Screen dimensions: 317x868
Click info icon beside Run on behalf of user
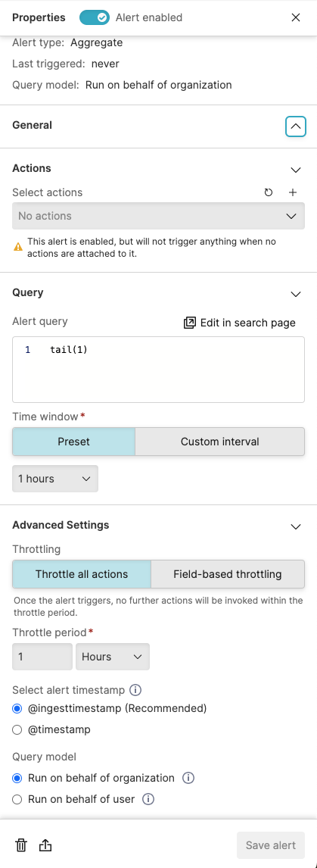tap(148, 799)
